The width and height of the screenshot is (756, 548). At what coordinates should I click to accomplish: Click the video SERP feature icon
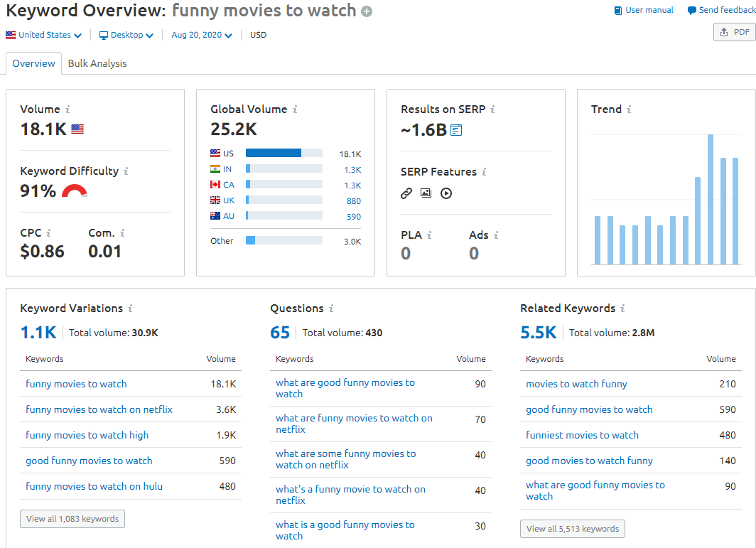tap(446, 193)
